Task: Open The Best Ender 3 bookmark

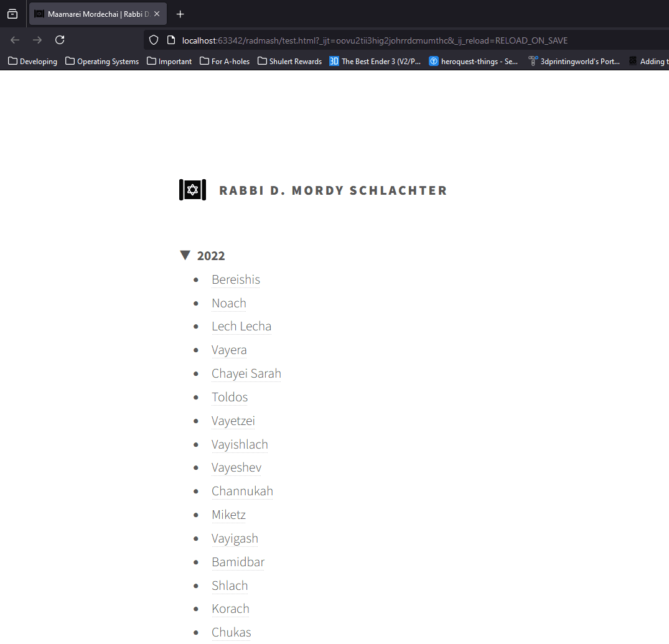Action: tap(375, 62)
